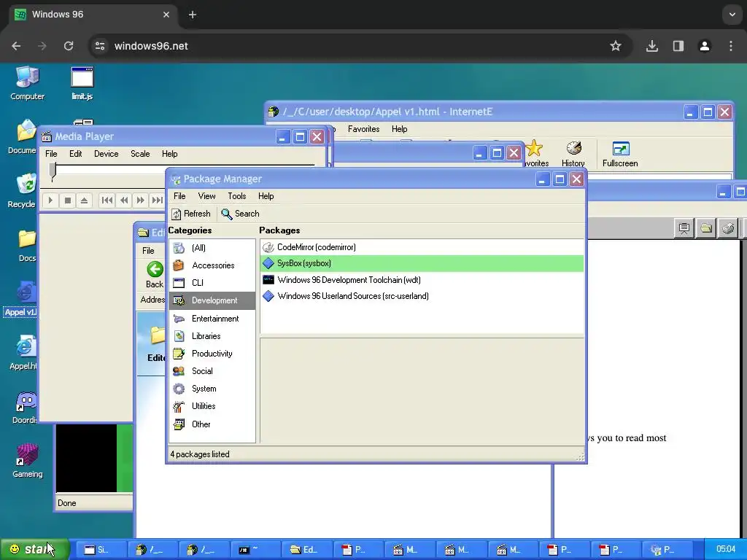Open the Help menu in Media Player
The image size is (747, 560).
point(169,154)
